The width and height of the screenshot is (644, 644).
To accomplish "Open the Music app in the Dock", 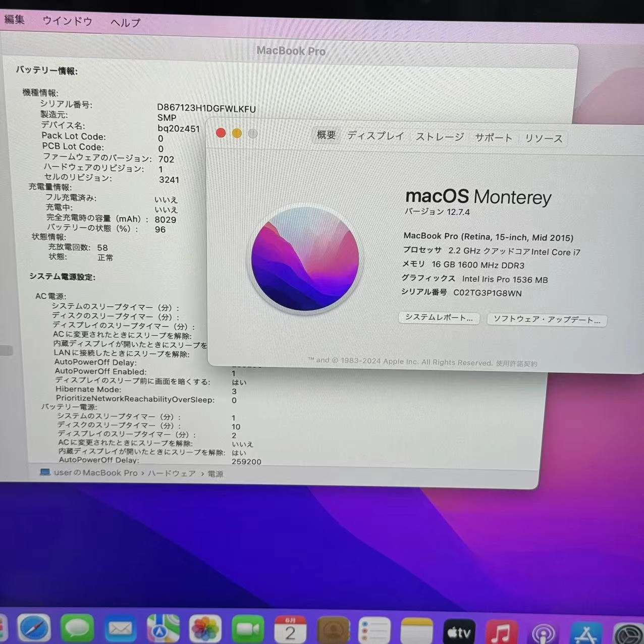I will (501, 629).
